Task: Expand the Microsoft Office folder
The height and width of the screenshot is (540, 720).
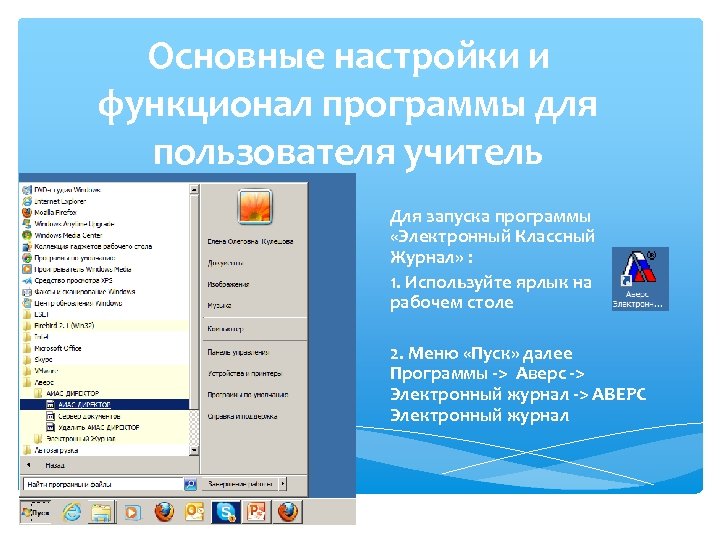Action: [52, 348]
